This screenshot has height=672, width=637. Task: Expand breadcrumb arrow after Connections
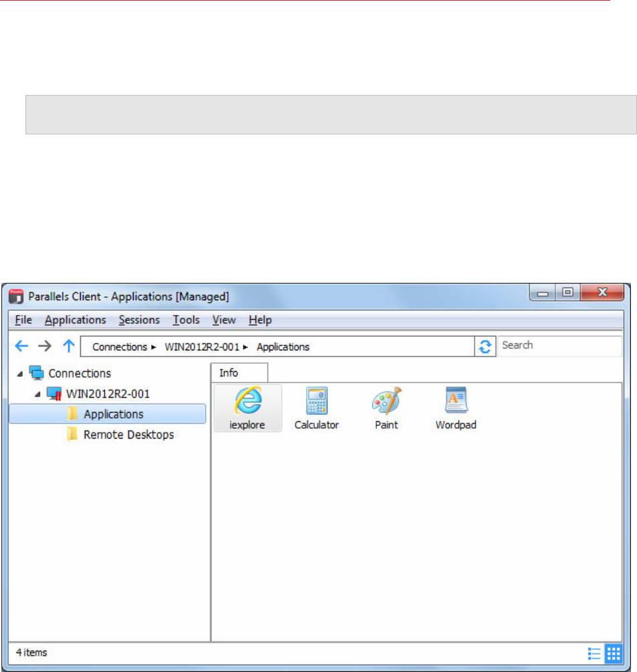[153, 347]
